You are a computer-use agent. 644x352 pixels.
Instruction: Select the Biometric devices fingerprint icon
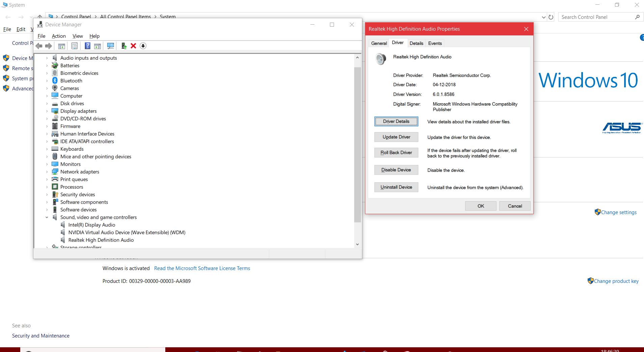(x=55, y=73)
